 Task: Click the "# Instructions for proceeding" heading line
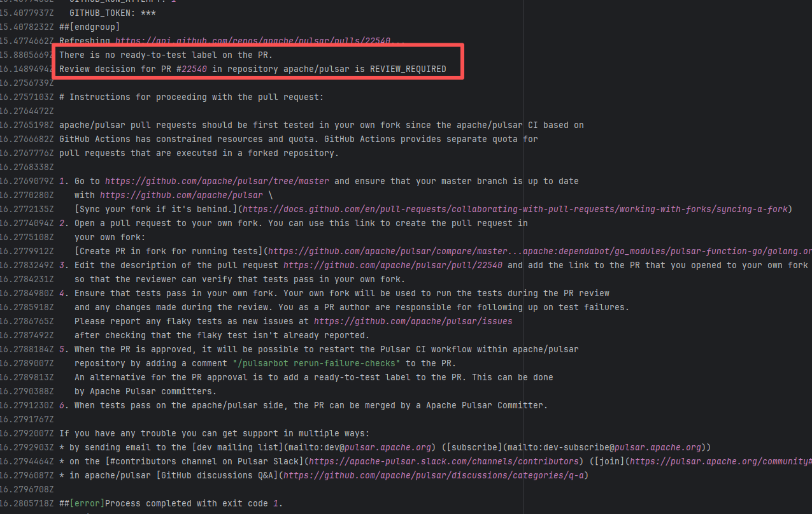191,97
